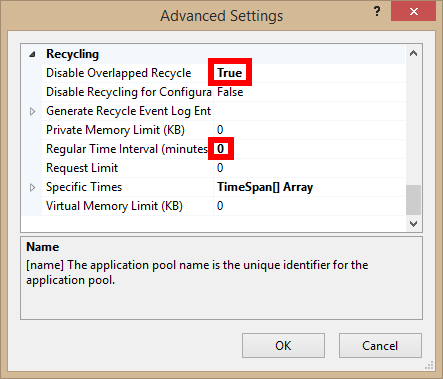This screenshot has width=443, height=379.
Task: Click the vertical scrollbar thumb
Action: (413, 200)
